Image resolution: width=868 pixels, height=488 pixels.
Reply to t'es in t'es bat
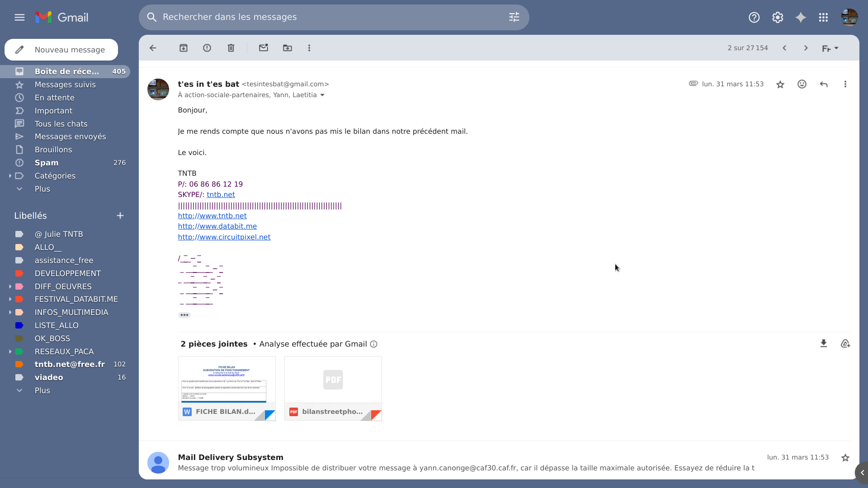(824, 84)
